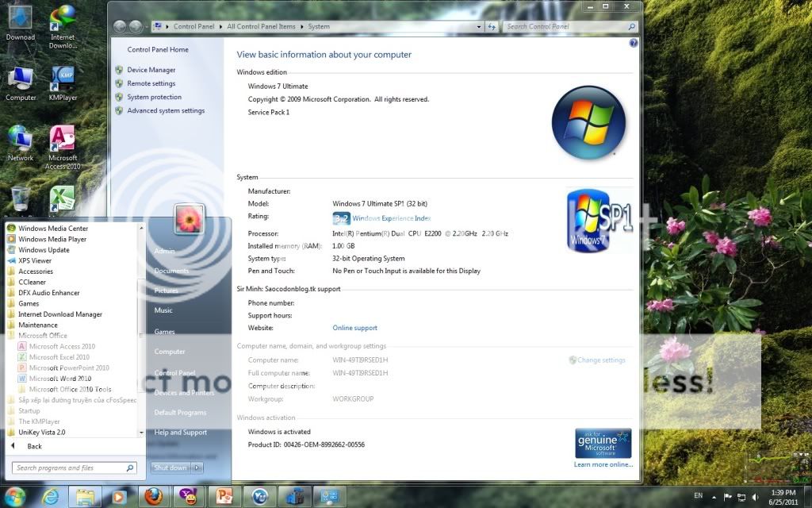Click the programs list scrollbar down arrow

point(141,433)
